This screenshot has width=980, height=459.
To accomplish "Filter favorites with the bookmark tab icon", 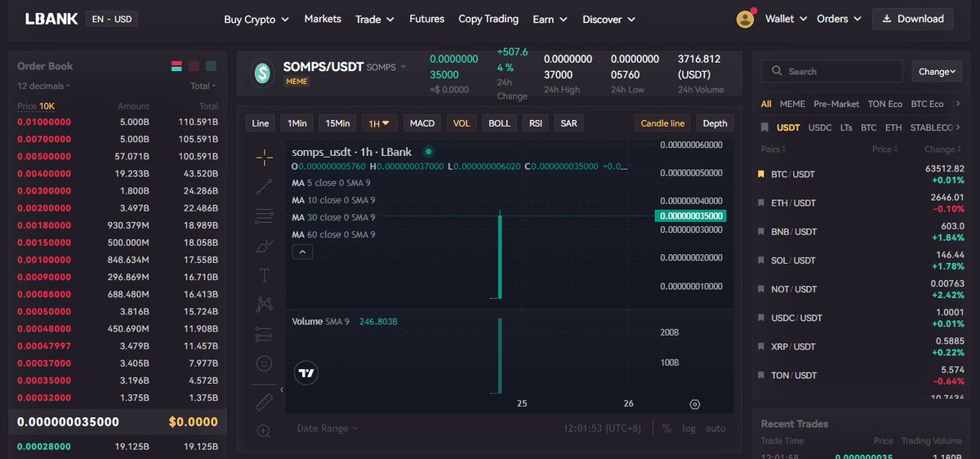I will click(x=764, y=127).
